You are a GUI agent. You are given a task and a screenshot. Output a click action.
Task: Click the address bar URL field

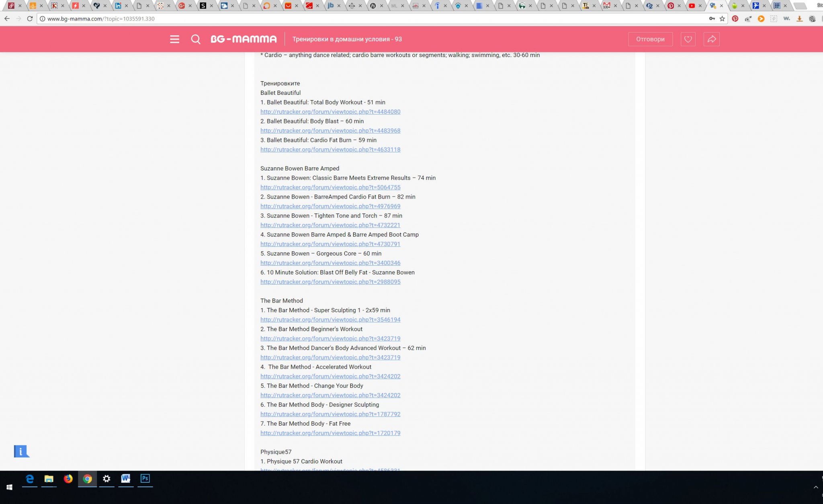click(362, 18)
